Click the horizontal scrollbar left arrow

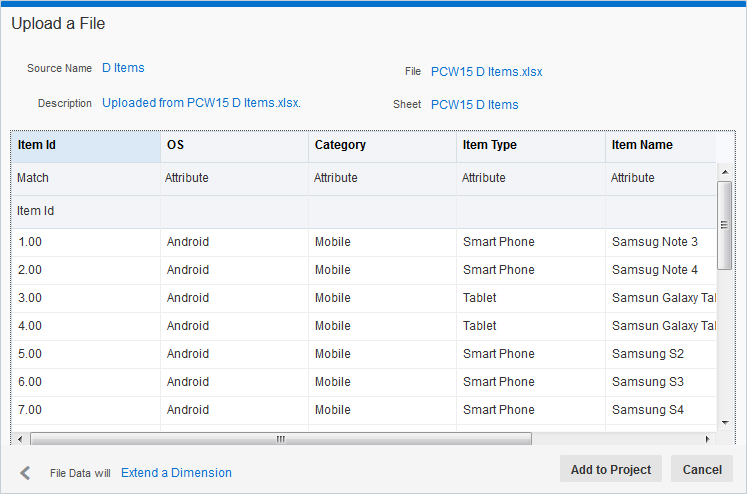pos(20,439)
